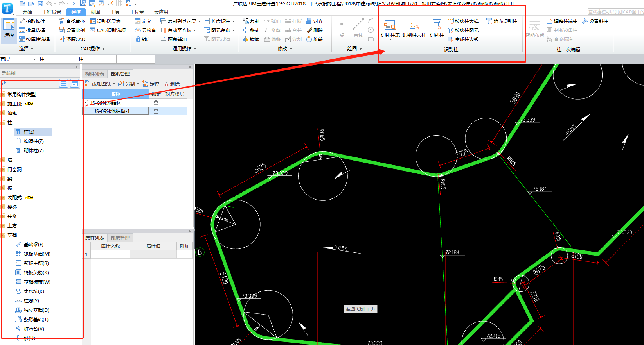Image resolution: width=644 pixels, height=345 pixels.
Task: Open the 开始 ribbon tab
Action: coord(27,12)
